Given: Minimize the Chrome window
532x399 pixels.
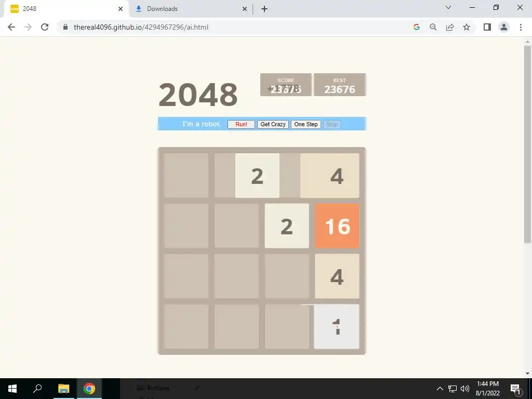Looking at the screenshot, I should (x=472, y=7).
